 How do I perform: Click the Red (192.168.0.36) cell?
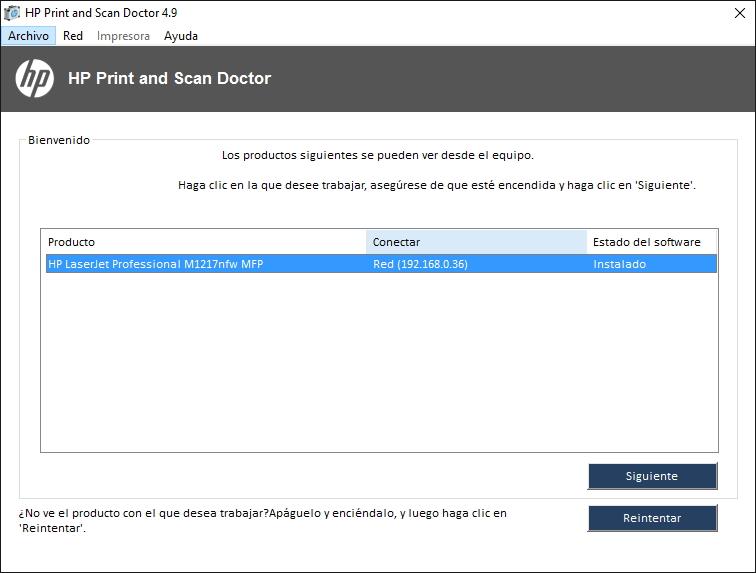click(420, 264)
